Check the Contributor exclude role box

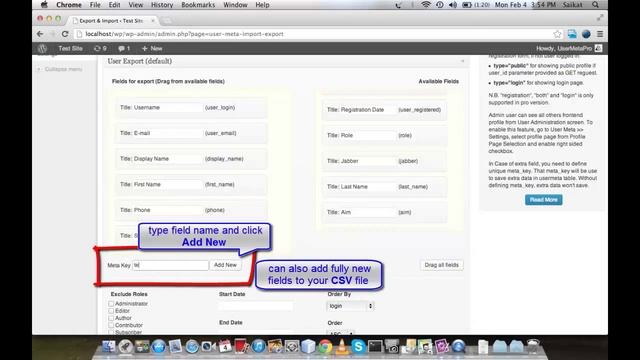point(111,325)
